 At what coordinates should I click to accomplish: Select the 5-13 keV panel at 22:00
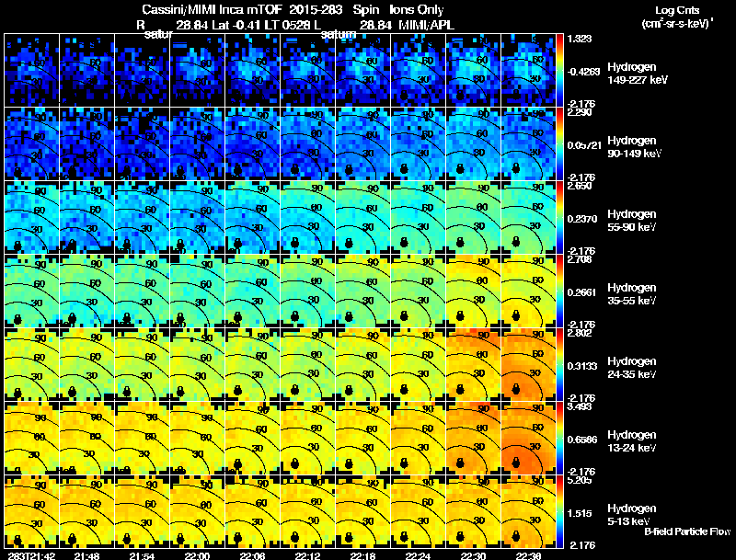[197, 512]
